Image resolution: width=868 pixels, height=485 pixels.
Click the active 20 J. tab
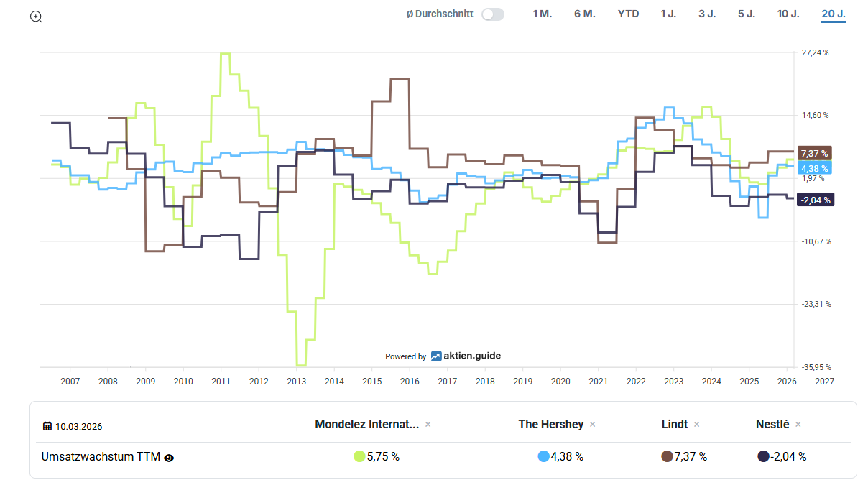click(x=834, y=14)
